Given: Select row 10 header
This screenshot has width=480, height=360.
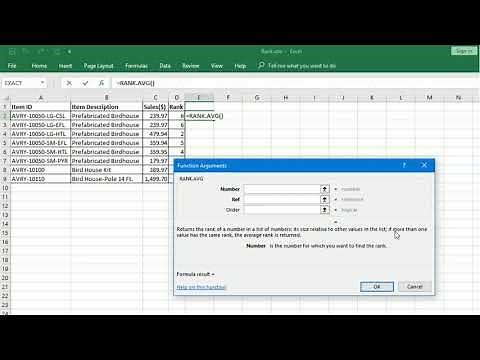Looking at the screenshot, I should click(x=5, y=188).
